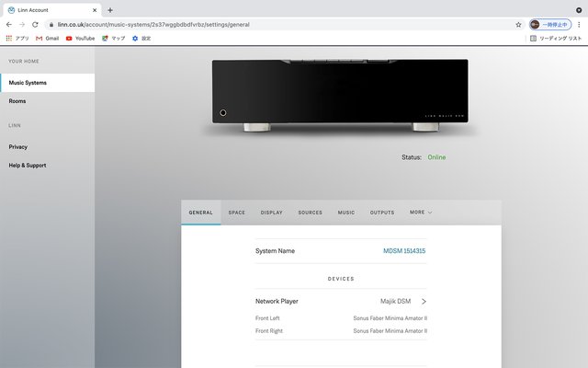Click the Online status text
The width and height of the screenshot is (588, 368).
click(436, 157)
